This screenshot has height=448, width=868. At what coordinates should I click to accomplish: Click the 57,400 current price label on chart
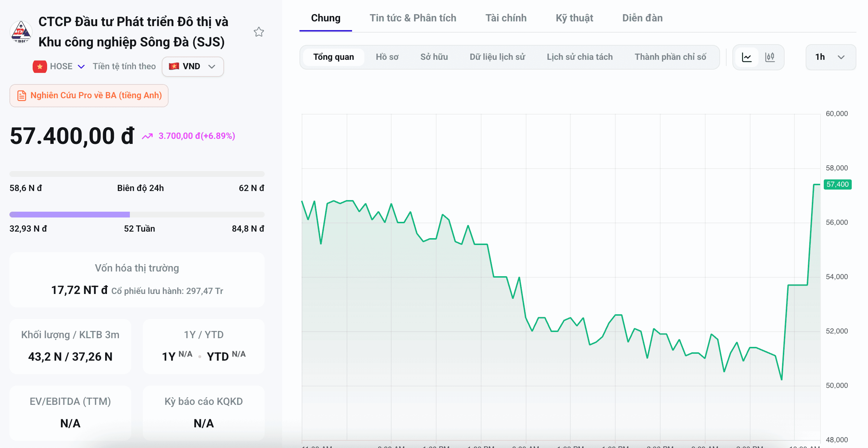coord(838,184)
